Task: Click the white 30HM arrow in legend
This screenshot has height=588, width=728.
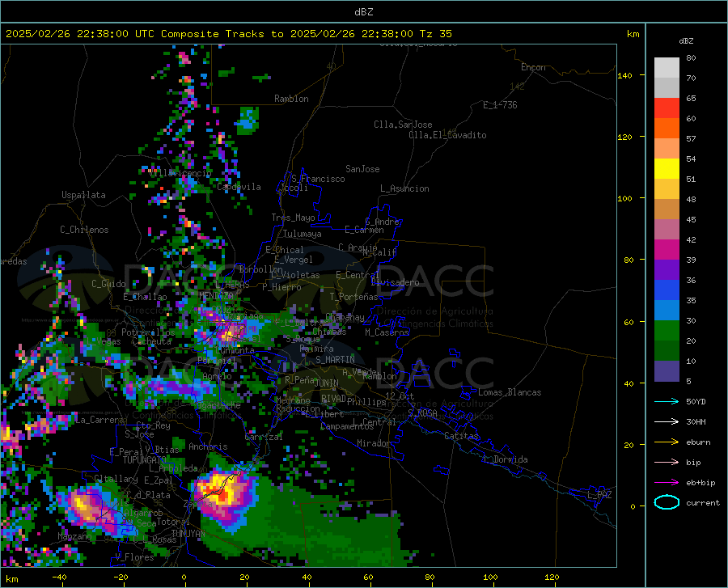Action: [667, 421]
